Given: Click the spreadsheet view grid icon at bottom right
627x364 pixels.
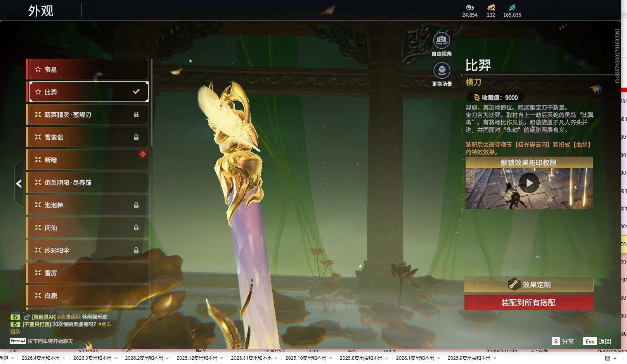Looking at the screenshot, I should coord(608,358).
